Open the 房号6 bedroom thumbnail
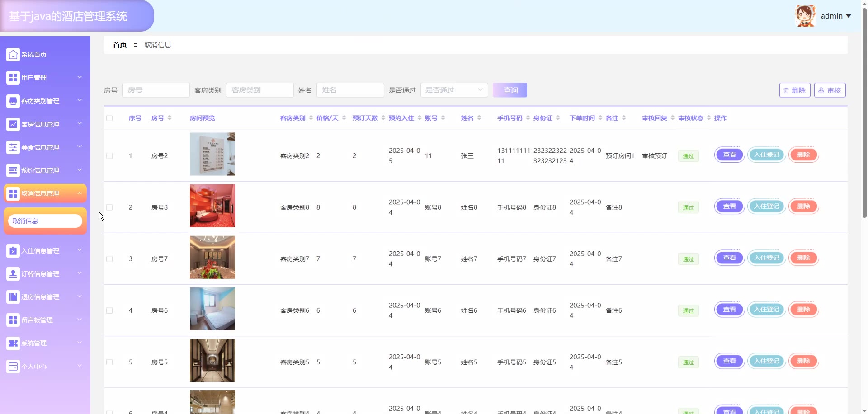 click(x=212, y=309)
